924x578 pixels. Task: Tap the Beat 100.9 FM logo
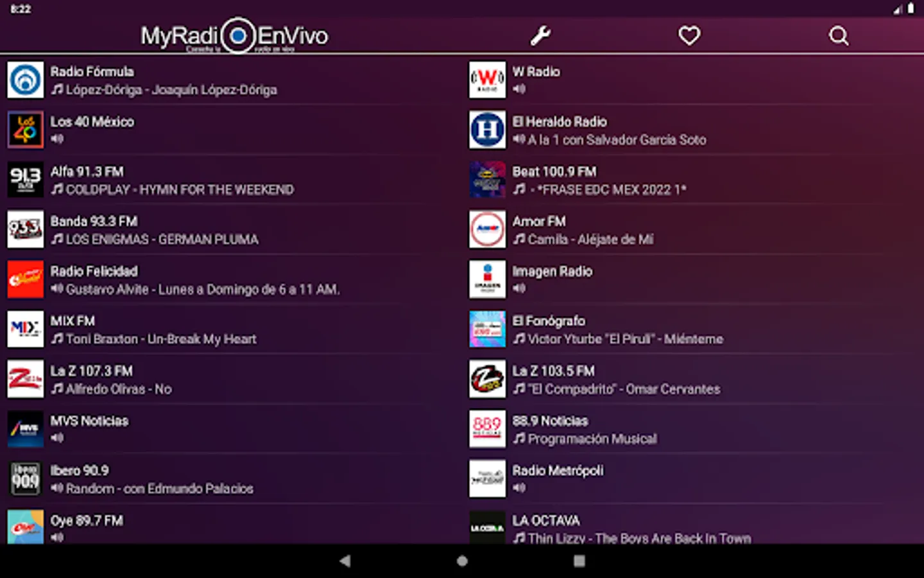click(x=488, y=179)
